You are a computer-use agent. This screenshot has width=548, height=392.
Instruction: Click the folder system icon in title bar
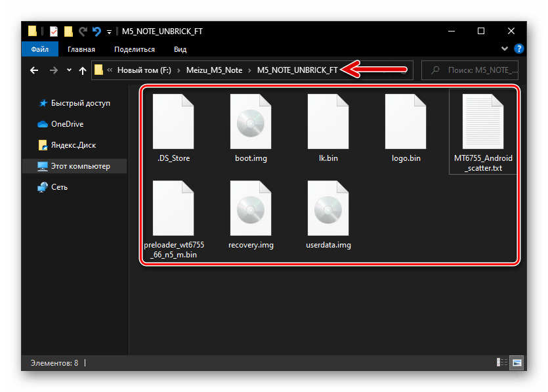point(33,31)
